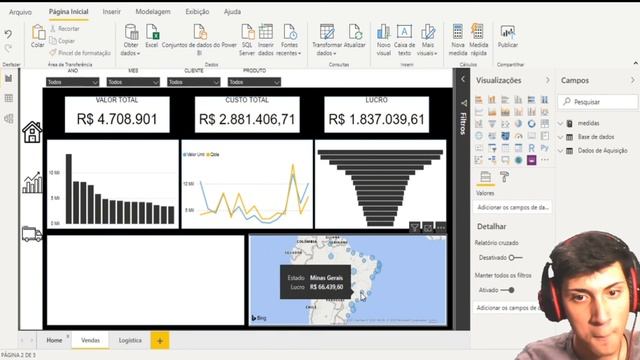
Task: Open Conjuntos de dados do Power BI
Action: 200,39
